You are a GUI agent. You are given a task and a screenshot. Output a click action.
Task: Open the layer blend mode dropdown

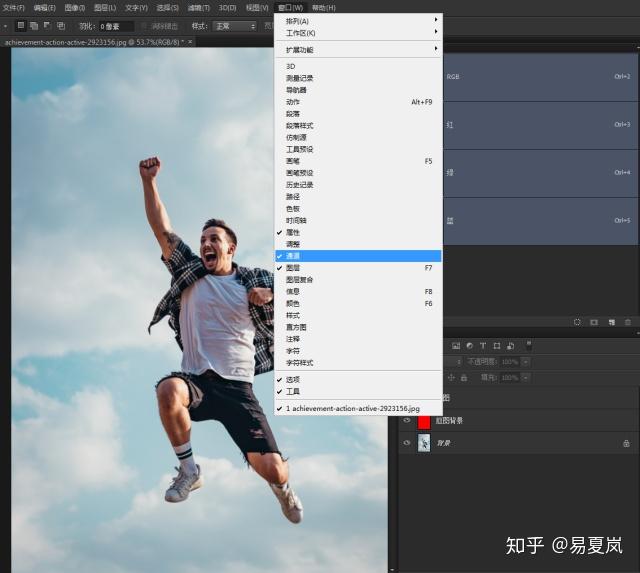[x=452, y=362]
